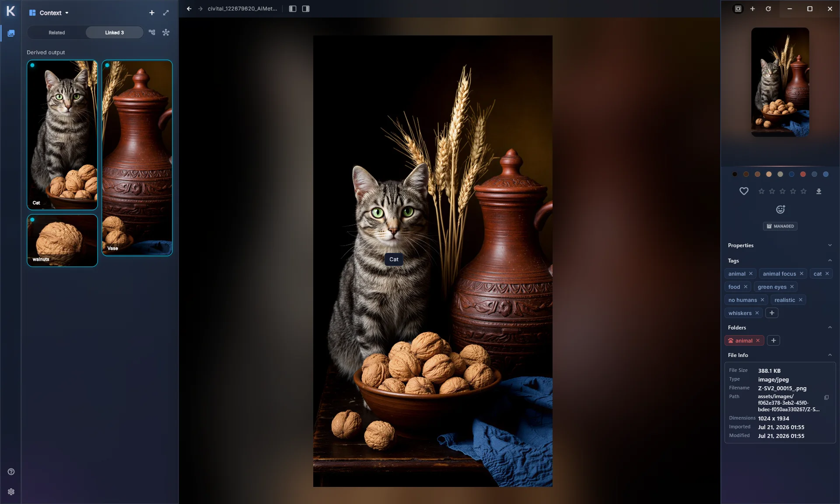Open the Context dropdown menu
Screen dimensions: 840x504
point(49,13)
